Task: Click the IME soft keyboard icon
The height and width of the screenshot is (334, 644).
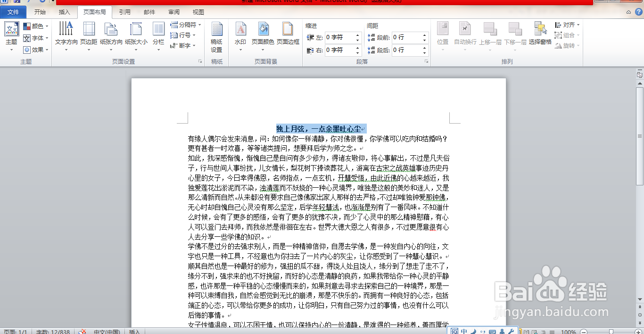Action: point(492,332)
